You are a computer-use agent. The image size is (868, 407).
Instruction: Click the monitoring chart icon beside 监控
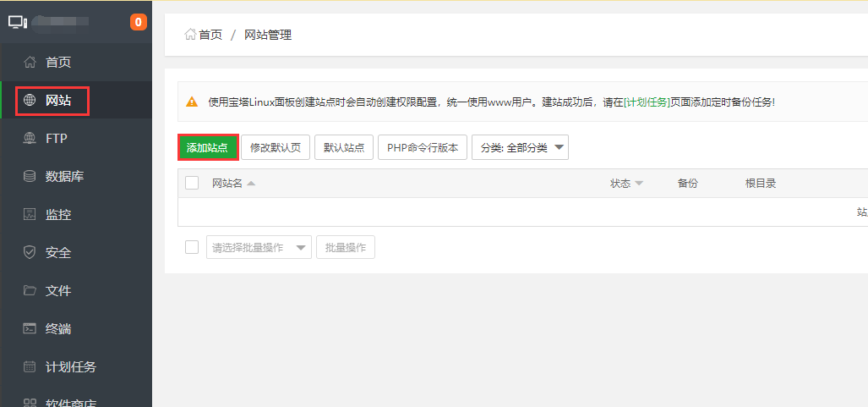click(30, 215)
